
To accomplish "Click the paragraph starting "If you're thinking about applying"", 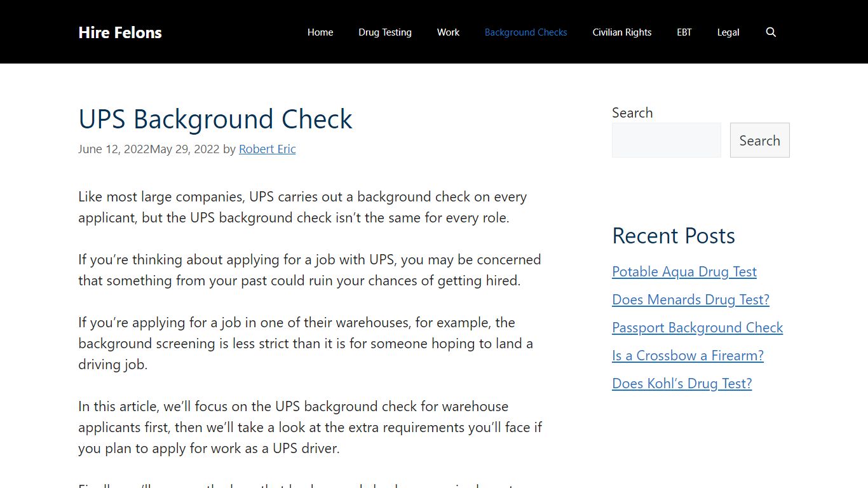I will tap(309, 270).
